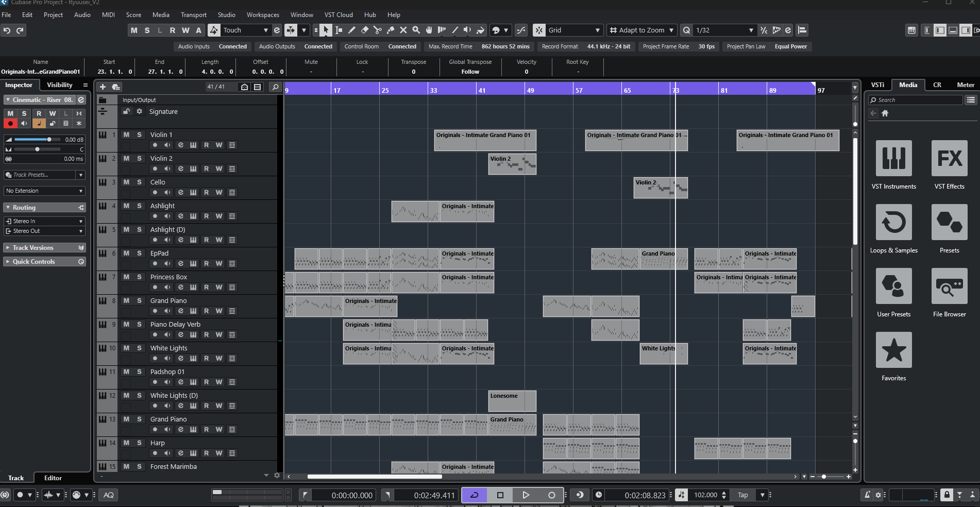Screen dimensions: 980x507
Task: Open User Presets tile
Action: click(x=893, y=286)
